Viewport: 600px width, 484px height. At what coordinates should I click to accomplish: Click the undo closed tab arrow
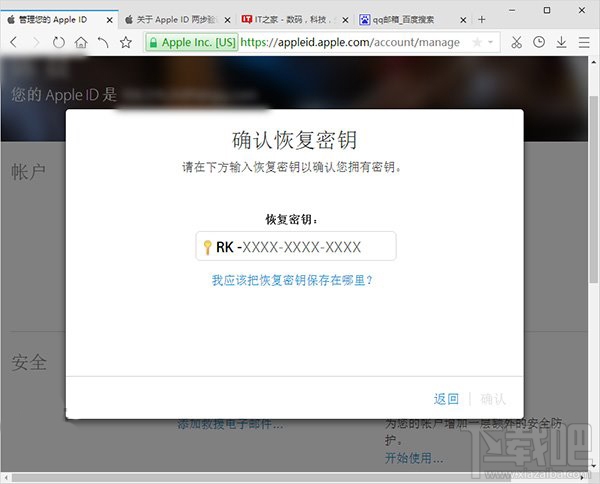(103, 42)
